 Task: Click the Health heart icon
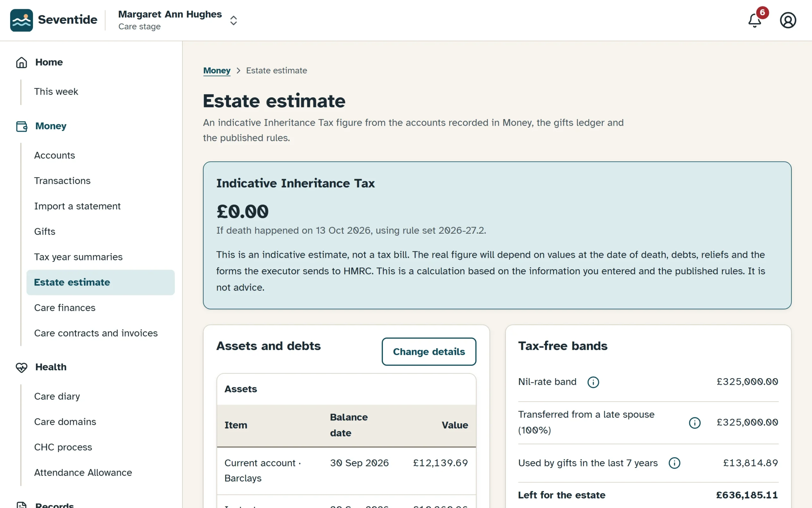click(x=22, y=367)
